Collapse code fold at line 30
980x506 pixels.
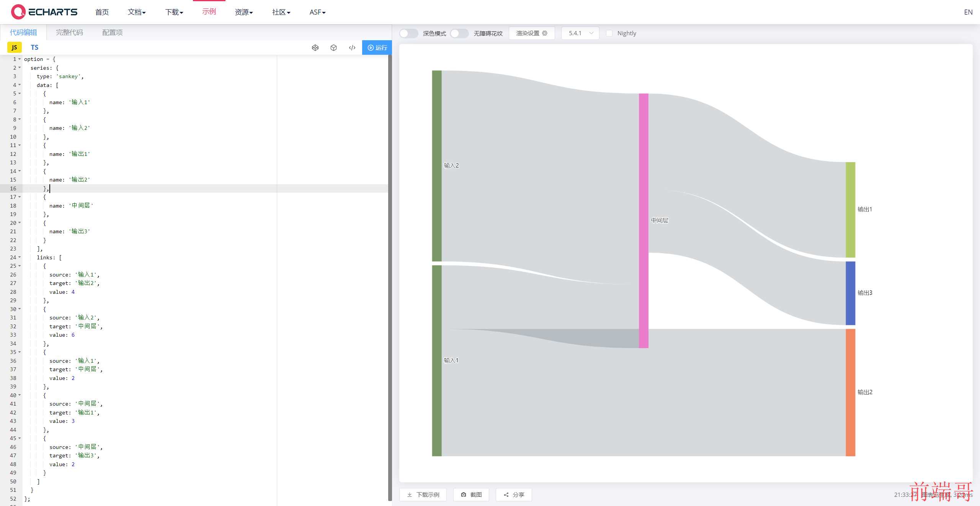point(20,309)
